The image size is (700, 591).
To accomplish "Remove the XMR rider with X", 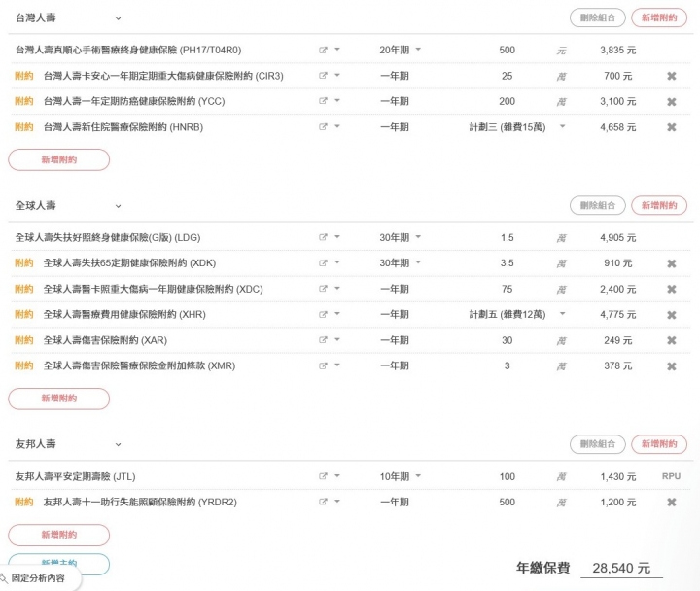I will click(x=672, y=366).
